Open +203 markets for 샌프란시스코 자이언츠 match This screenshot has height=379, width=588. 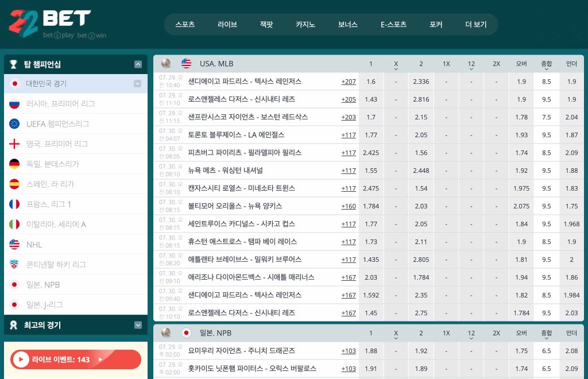click(x=349, y=117)
